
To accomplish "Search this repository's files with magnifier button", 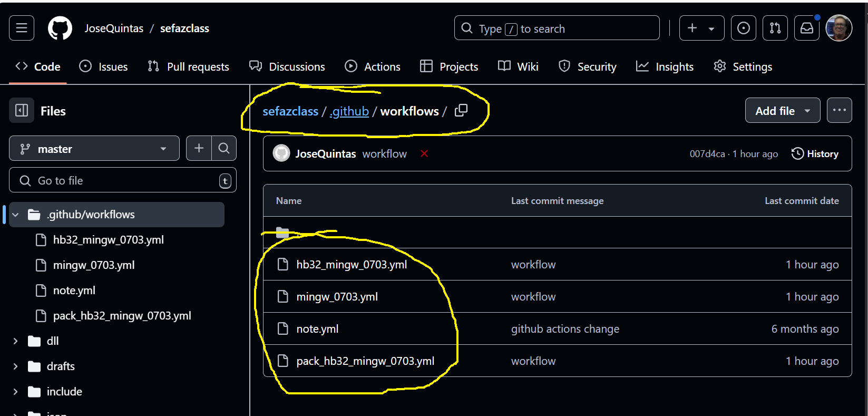I will coord(224,149).
